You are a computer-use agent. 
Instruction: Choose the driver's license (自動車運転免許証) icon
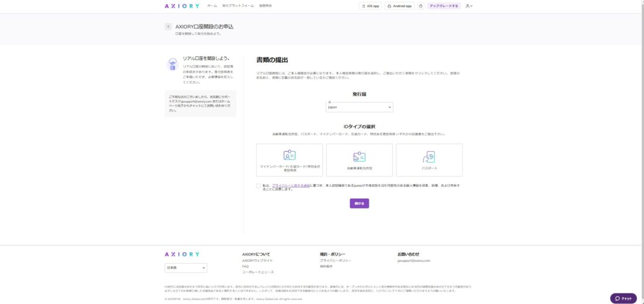(359, 157)
